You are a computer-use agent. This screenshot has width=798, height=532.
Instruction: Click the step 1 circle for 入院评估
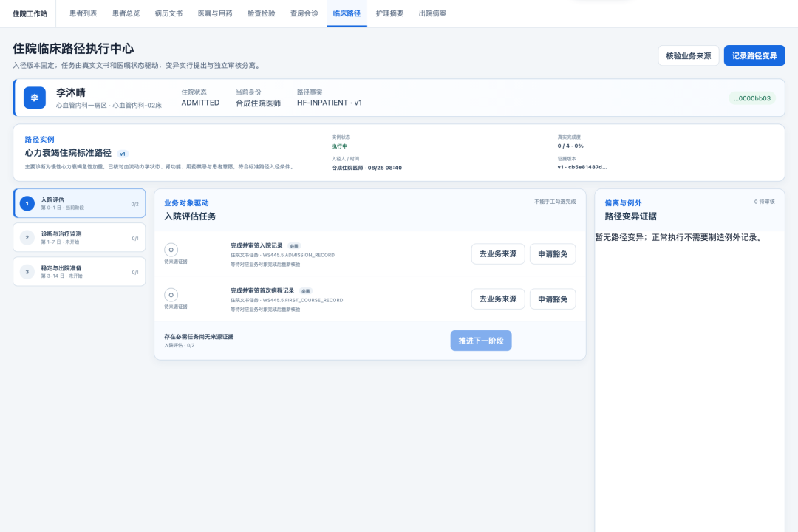[27, 204]
